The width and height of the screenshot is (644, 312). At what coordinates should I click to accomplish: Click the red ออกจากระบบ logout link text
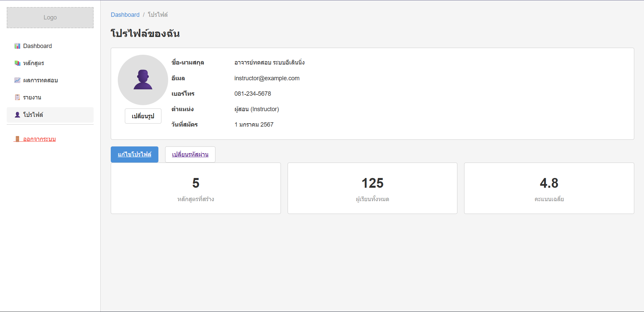[39, 139]
